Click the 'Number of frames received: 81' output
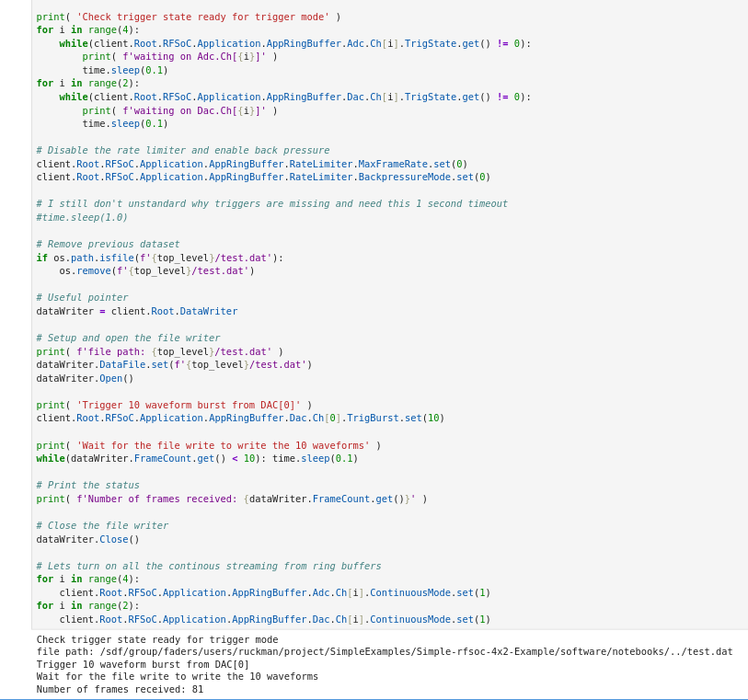Viewport: 748px width, 700px height. click(120, 689)
